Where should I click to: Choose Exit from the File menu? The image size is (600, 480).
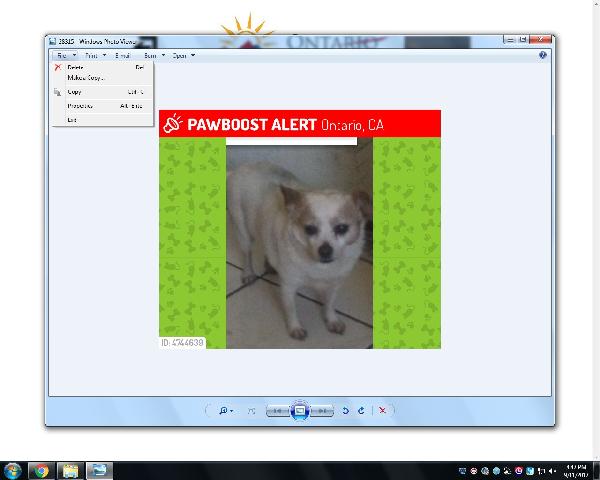(103, 120)
